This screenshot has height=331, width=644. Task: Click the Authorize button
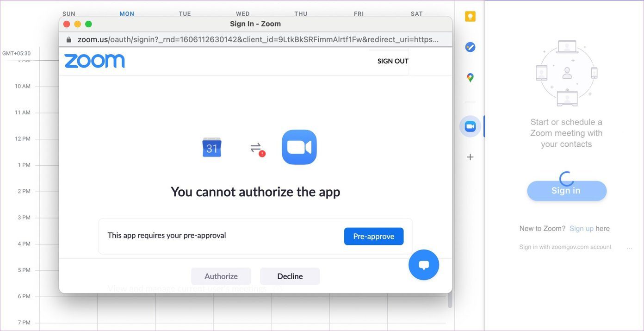pyautogui.click(x=221, y=276)
